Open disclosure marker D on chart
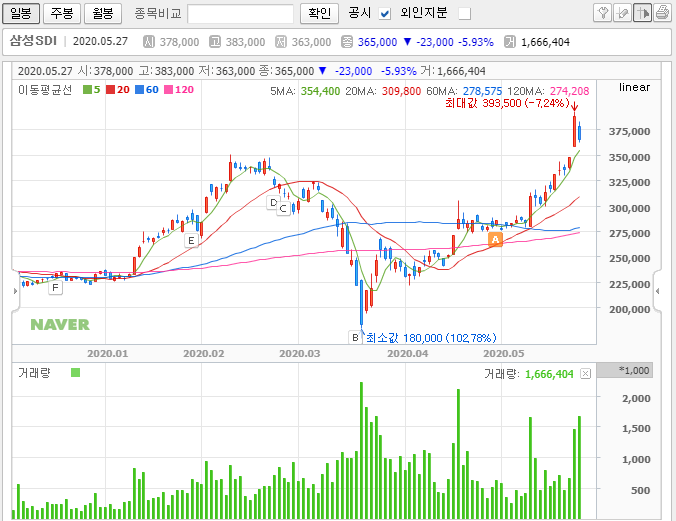This screenshot has width=676, height=521. pyautogui.click(x=273, y=202)
